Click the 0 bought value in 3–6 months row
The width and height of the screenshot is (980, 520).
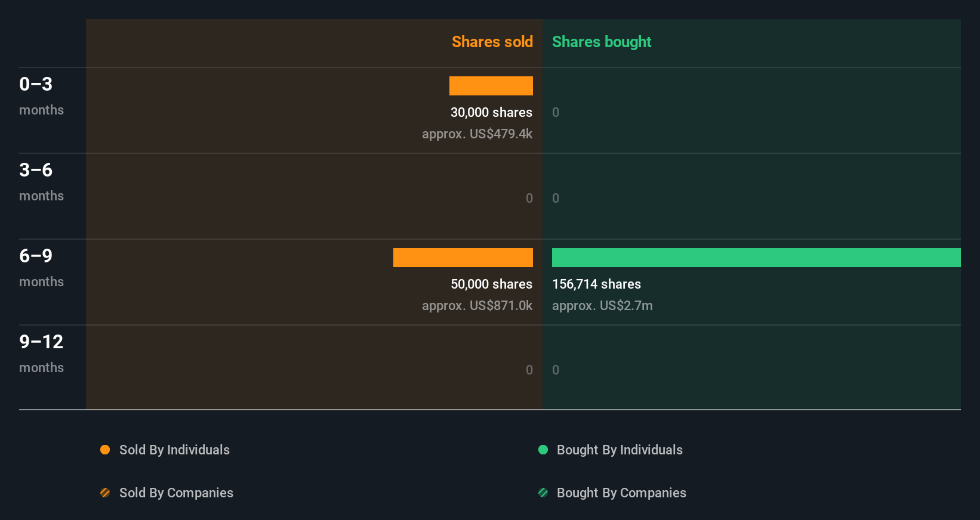click(x=556, y=198)
